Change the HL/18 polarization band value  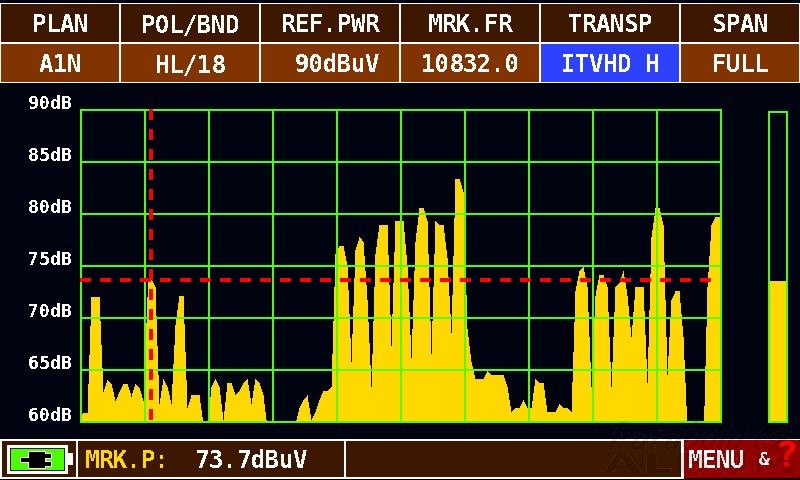190,63
